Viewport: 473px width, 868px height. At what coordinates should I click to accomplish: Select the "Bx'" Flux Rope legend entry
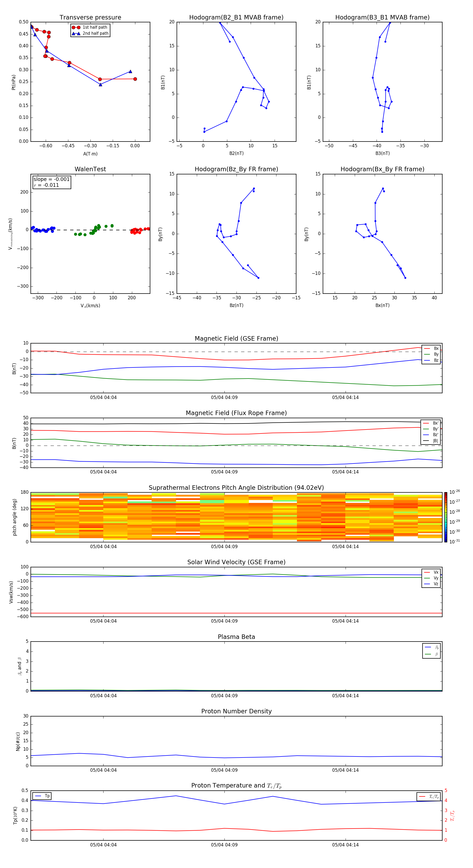tap(431, 423)
